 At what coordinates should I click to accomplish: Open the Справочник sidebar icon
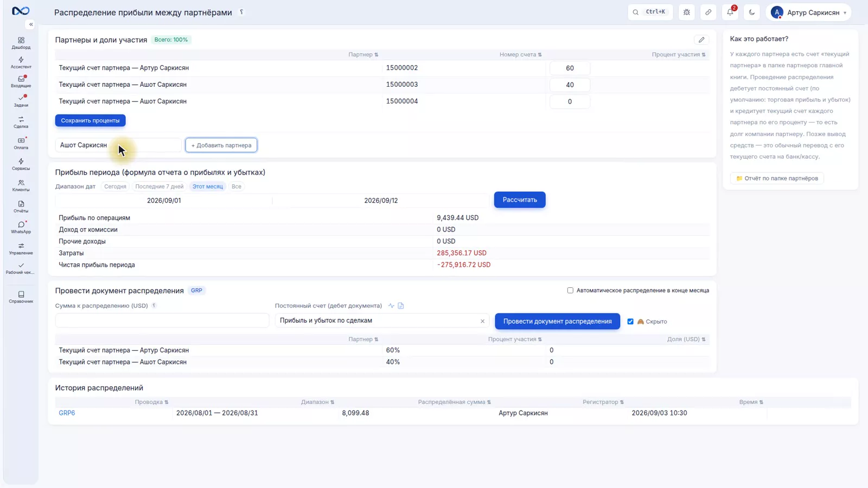click(x=21, y=297)
